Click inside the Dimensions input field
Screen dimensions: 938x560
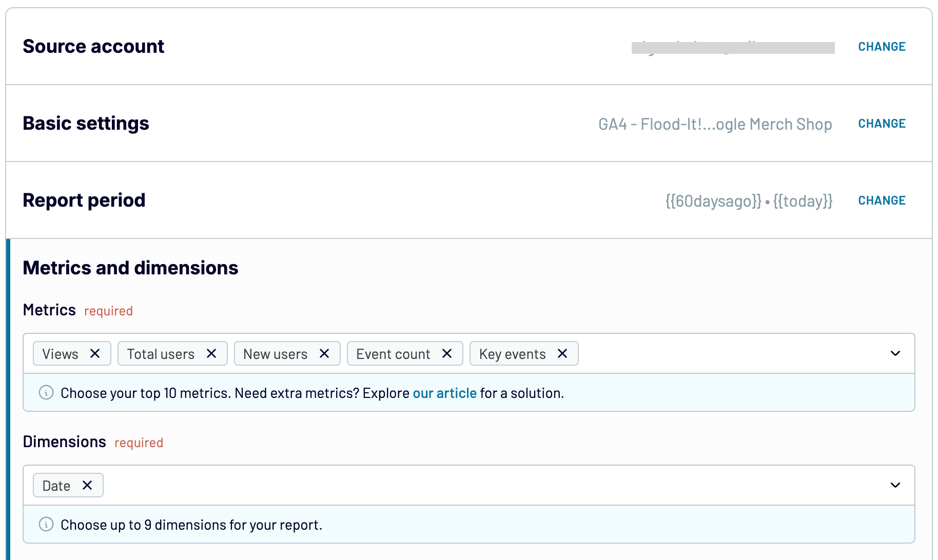click(493, 485)
